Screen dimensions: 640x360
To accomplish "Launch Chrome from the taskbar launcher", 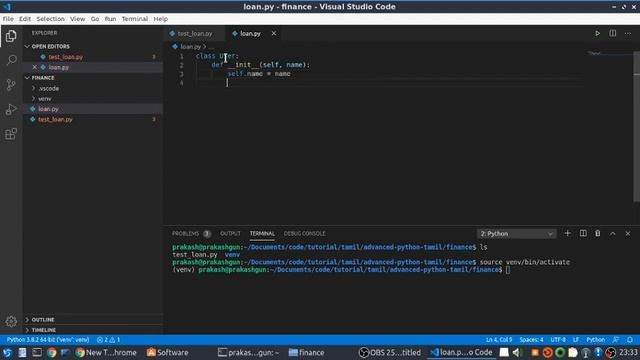I will (51, 353).
